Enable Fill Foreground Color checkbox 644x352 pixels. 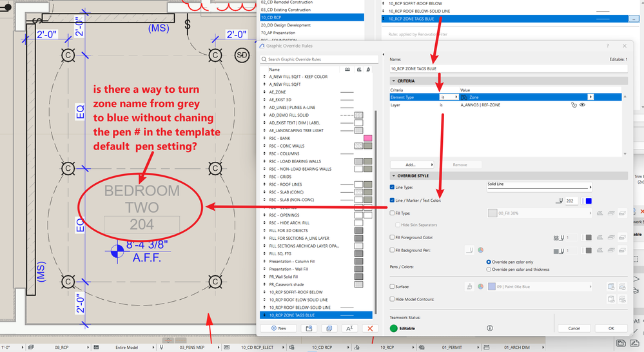click(x=392, y=237)
